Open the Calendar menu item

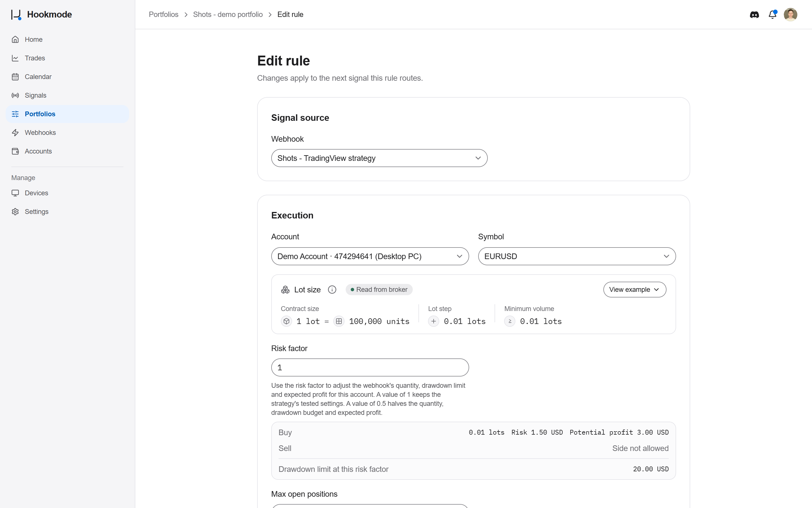[x=67, y=76]
